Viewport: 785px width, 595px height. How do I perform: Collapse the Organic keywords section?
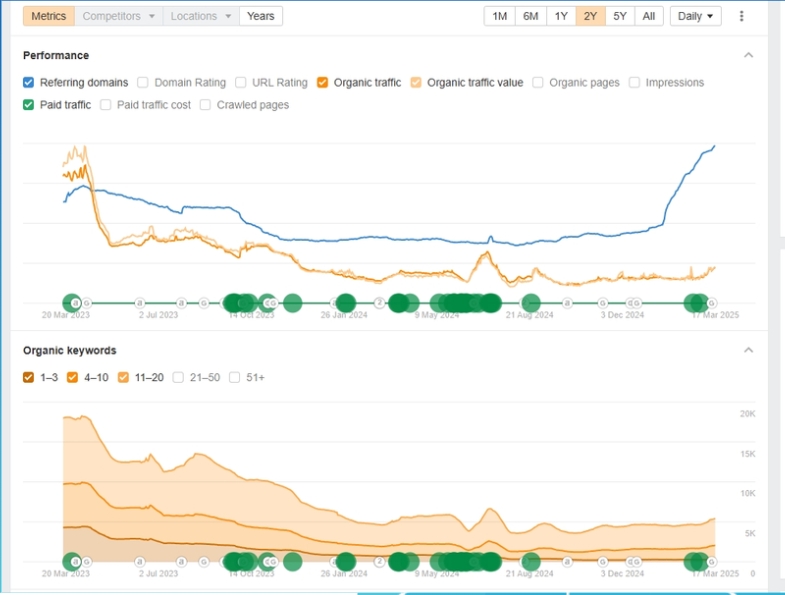coord(748,350)
